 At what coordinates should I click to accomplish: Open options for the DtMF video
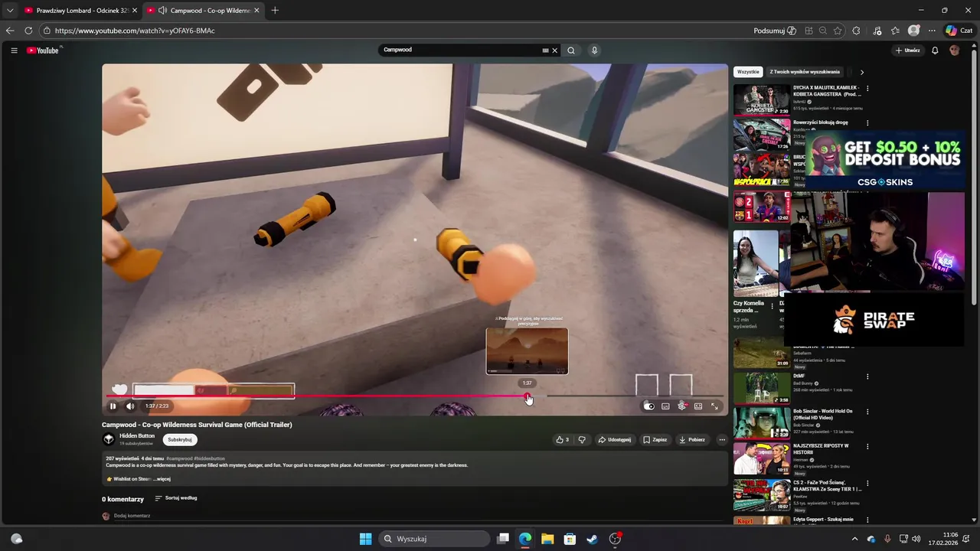(x=867, y=377)
